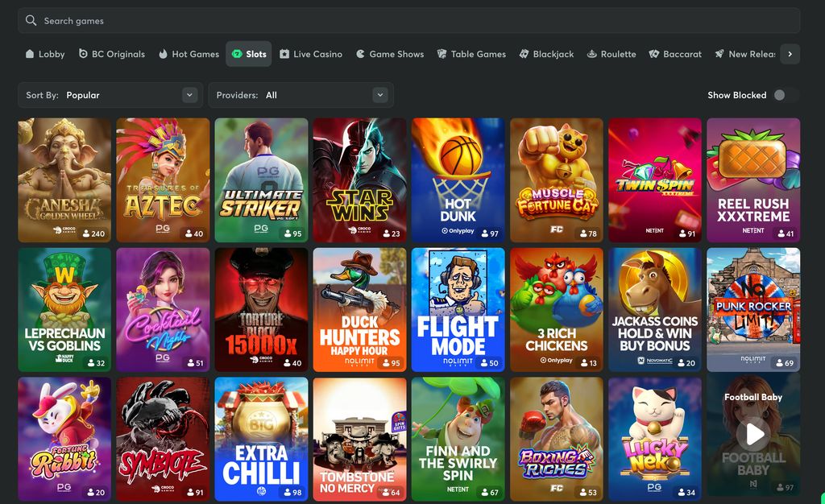
Task: Open the Table Games tab
Action: tap(471, 54)
